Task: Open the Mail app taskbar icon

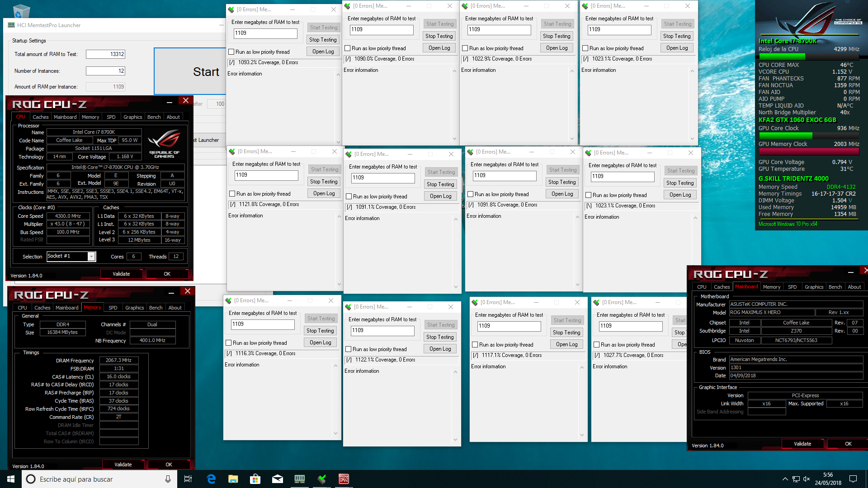Action: (278, 479)
